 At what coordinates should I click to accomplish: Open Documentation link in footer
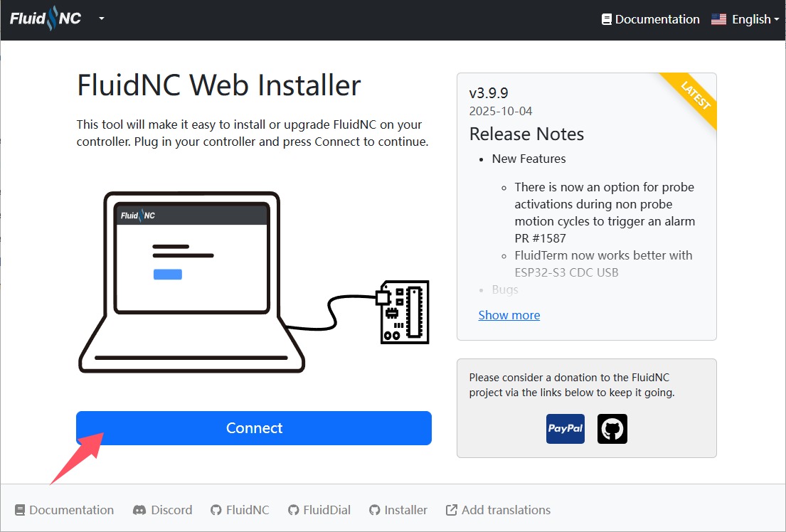[64, 510]
